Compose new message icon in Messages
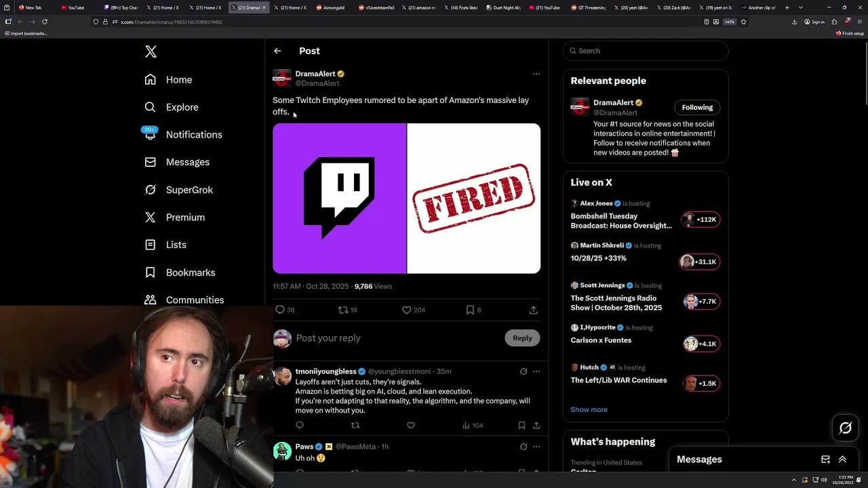 (825, 460)
